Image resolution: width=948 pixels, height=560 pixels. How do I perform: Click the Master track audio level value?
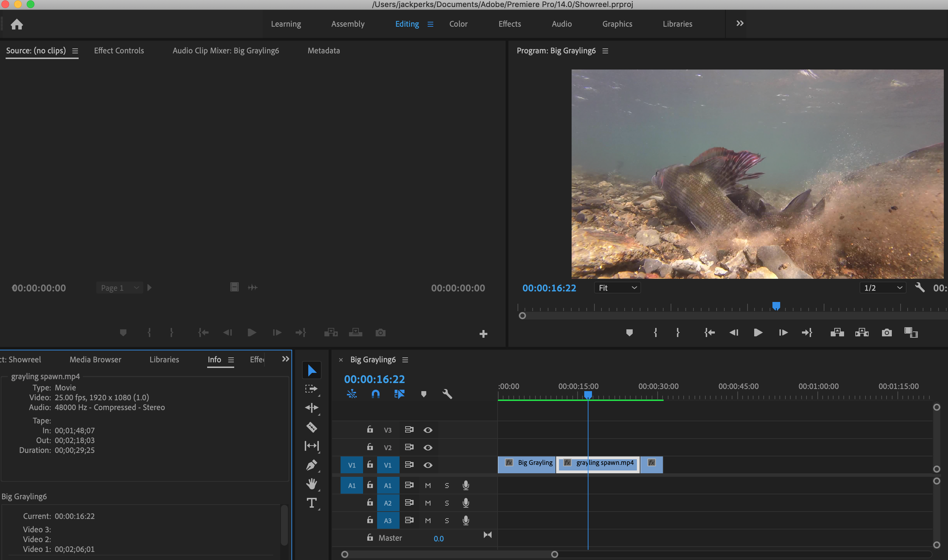coord(439,538)
